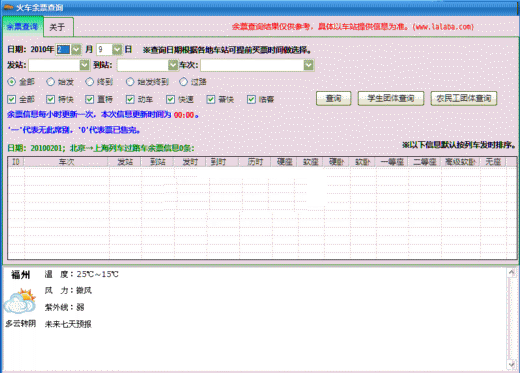Click the train app icon in title bar

click(x=8, y=7)
